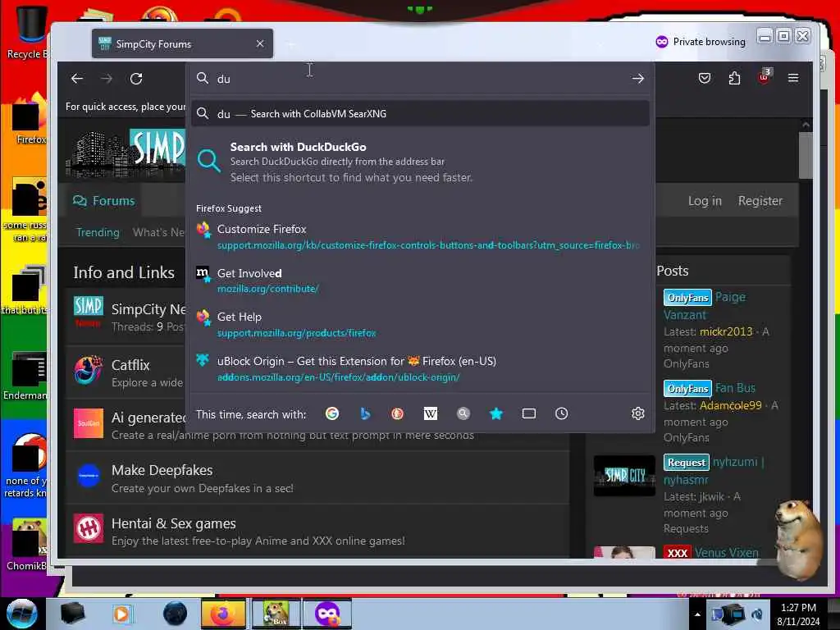Image resolution: width=840 pixels, height=630 pixels.
Task: Search this time with Wikipedia
Action: (430, 413)
